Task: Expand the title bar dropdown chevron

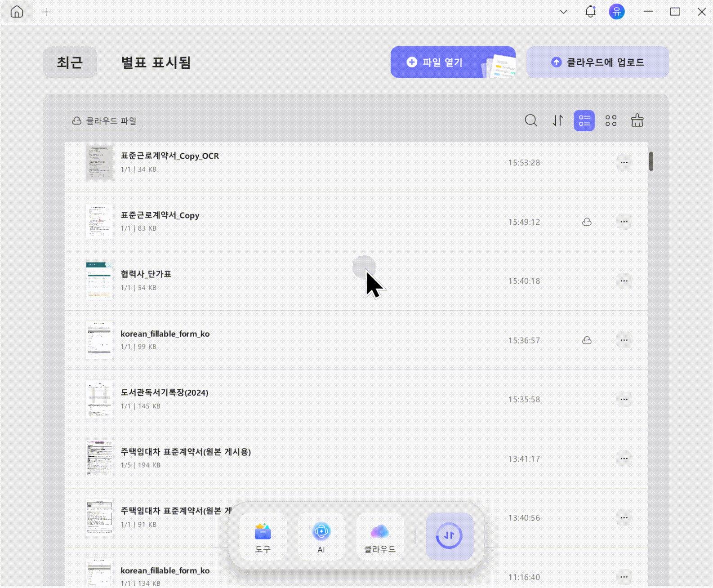Action: click(563, 12)
